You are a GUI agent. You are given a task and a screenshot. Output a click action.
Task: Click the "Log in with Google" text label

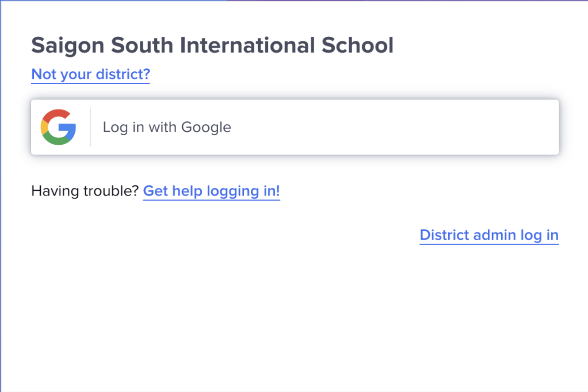tap(167, 127)
